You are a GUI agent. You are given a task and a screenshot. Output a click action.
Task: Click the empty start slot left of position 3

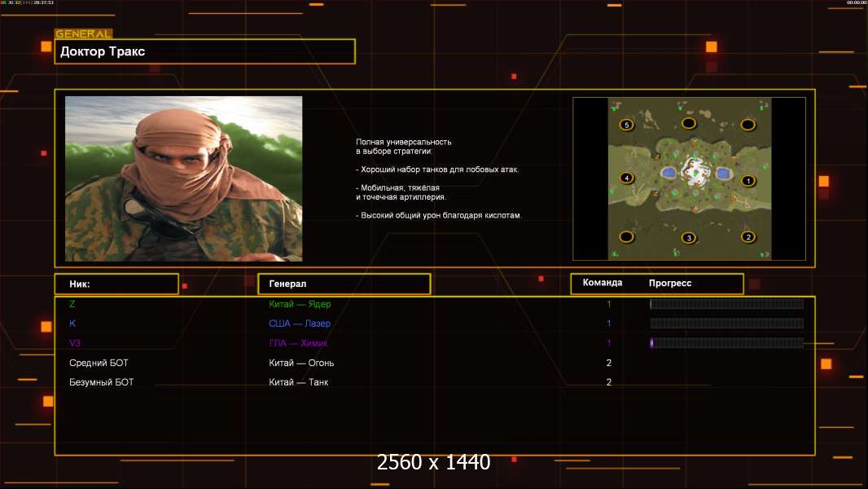(626, 237)
